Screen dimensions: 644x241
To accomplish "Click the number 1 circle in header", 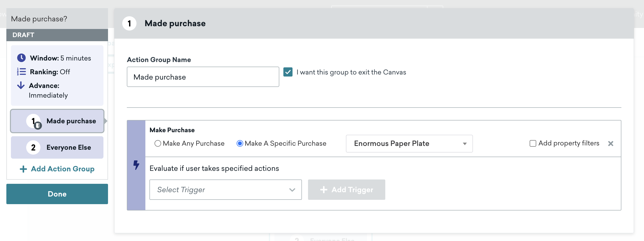I will pos(129,23).
